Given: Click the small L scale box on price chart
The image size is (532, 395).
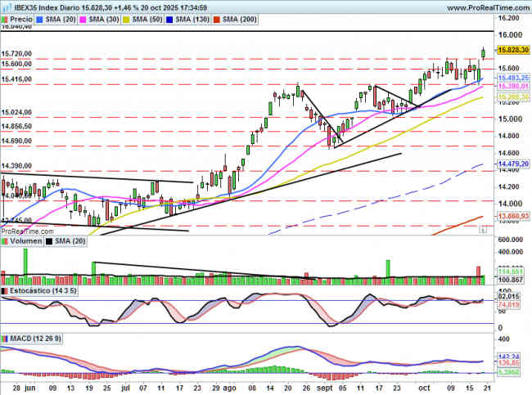Looking at the screenshot, I should 483,231.
